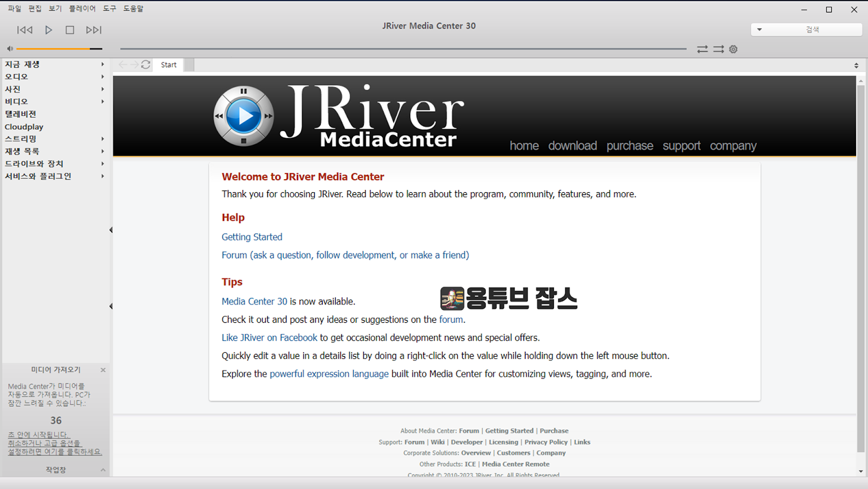Open the Wiki footer link
This screenshot has height=489, width=868.
tap(438, 442)
